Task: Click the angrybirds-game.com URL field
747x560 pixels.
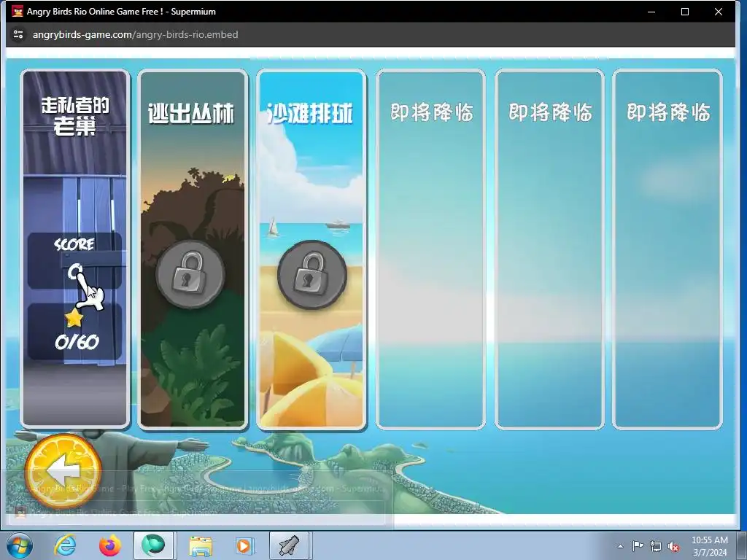Action: (135, 34)
